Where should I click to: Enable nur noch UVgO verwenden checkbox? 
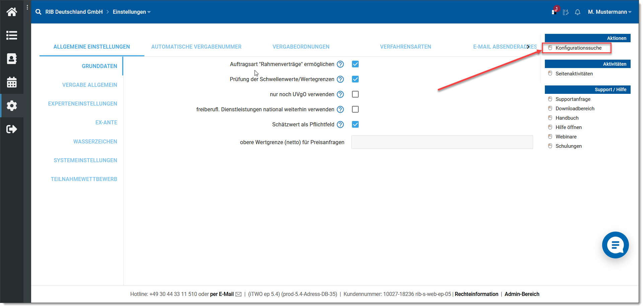tap(355, 94)
